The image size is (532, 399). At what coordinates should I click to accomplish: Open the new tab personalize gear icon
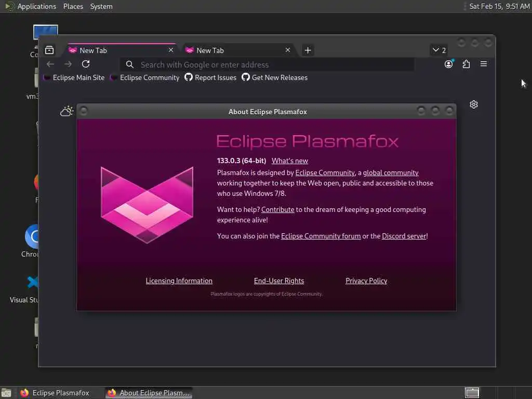pyautogui.click(x=474, y=104)
